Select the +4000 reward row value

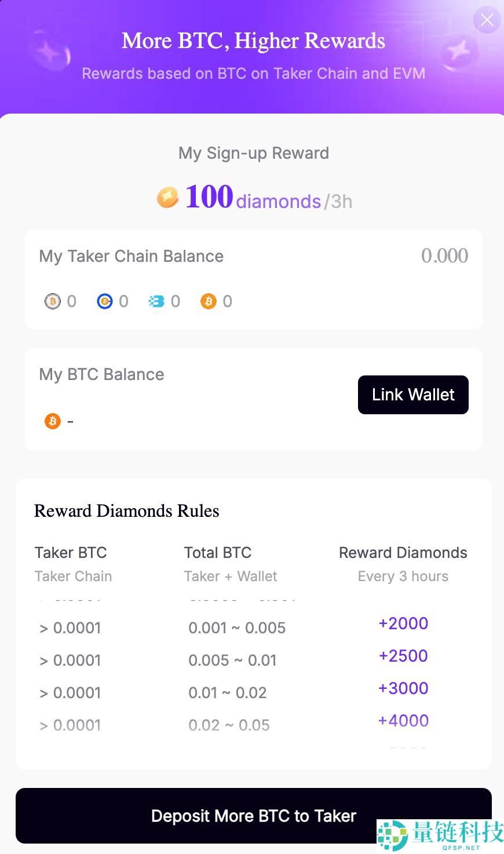(403, 721)
